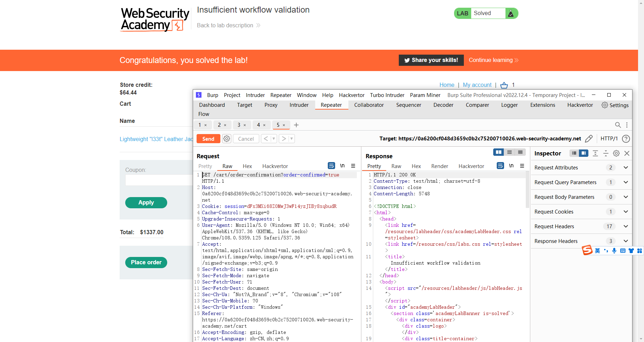The width and height of the screenshot is (644, 342).
Task: Open Response panel hamburger menu
Action: [522, 166]
